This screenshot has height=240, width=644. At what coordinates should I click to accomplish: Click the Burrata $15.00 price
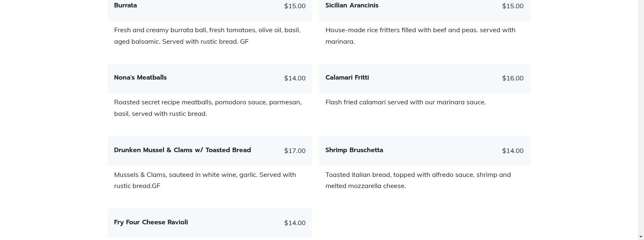point(295,6)
